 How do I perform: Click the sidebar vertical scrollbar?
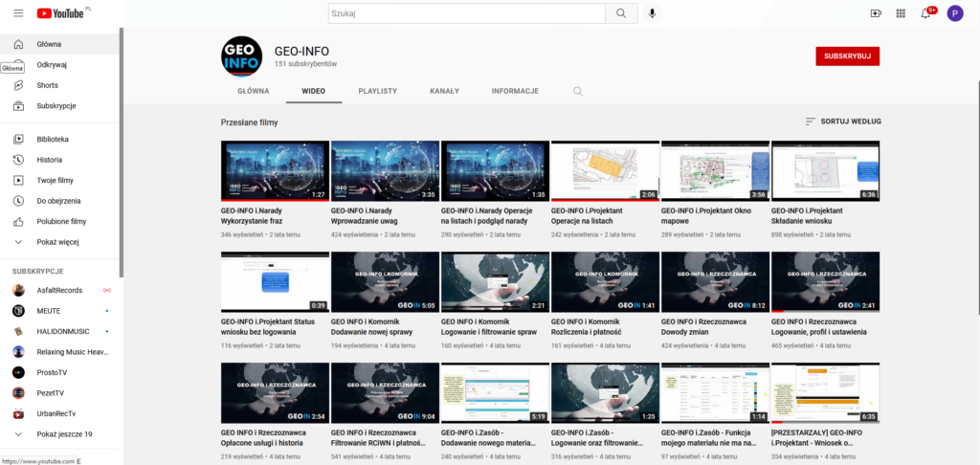(122, 153)
